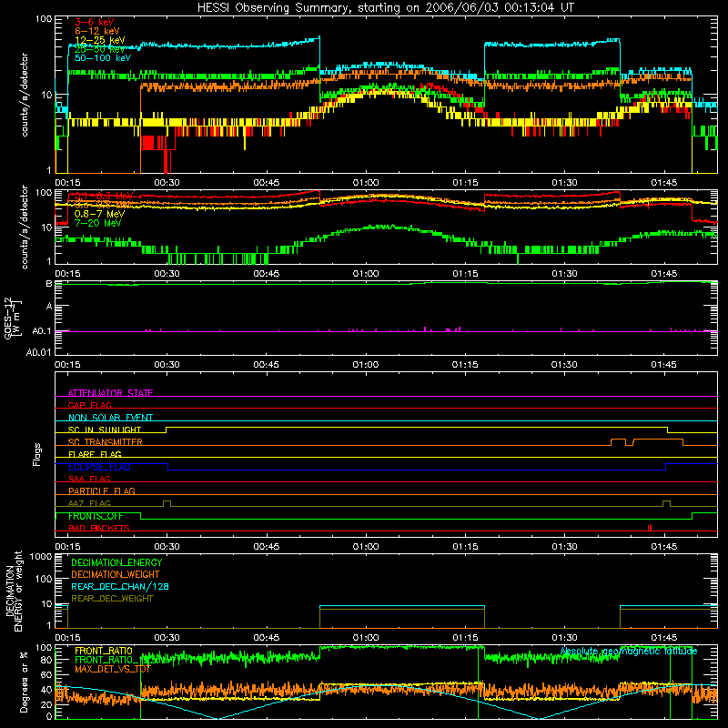Click the A0.1 tick label on GOES plot
This screenshot has width=728, height=728.
coord(41,331)
